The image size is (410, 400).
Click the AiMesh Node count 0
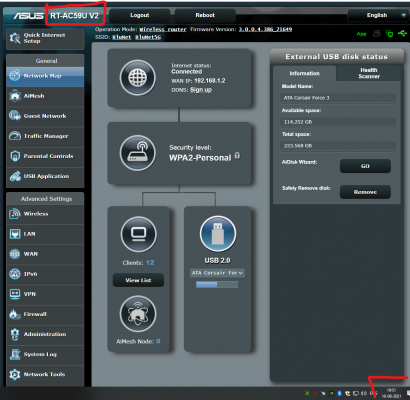158,341
